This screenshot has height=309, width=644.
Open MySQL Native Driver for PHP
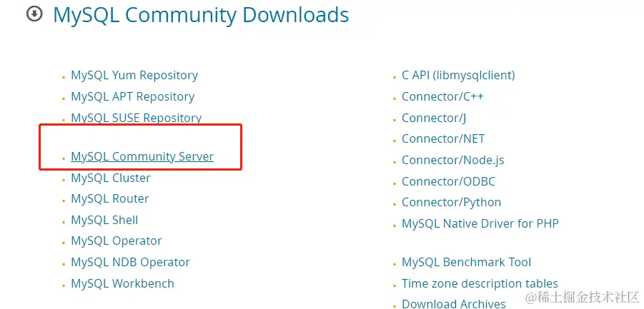(x=480, y=224)
